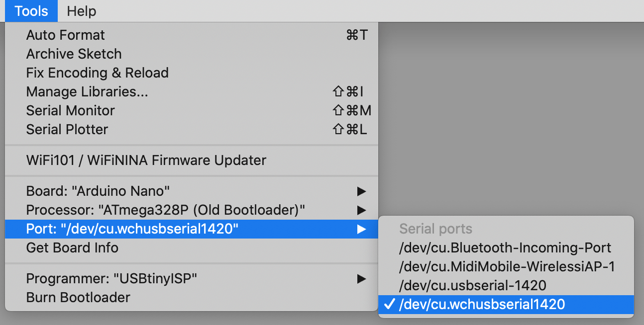Open the Help menu
644x325 pixels.
pyautogui.click(x=81, y=11)
